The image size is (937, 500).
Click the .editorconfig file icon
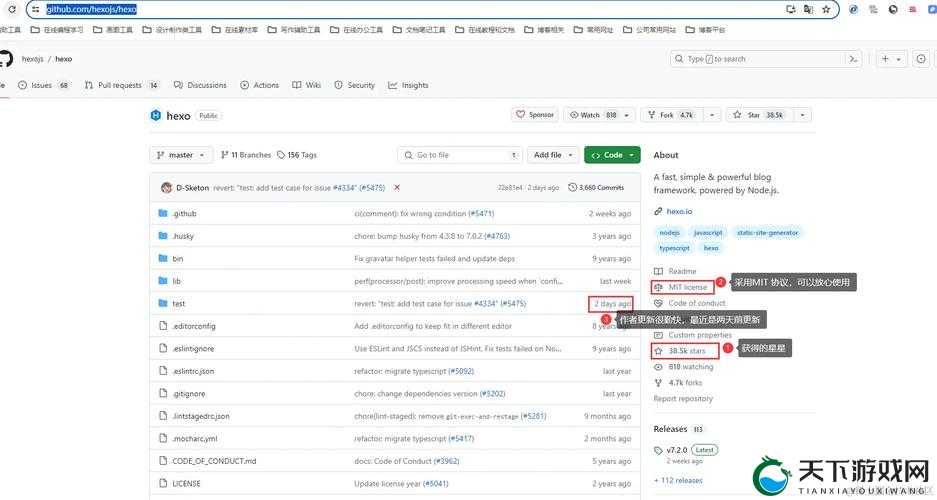(163, 326)
